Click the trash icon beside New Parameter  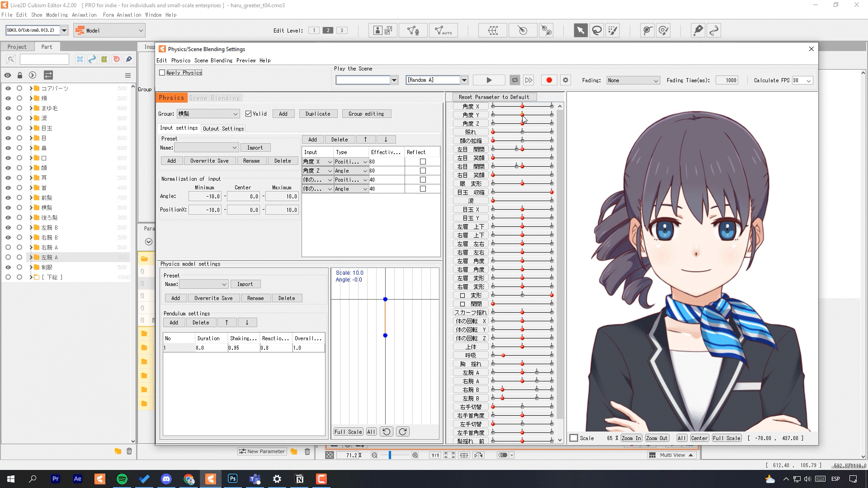tap(307, 451)
